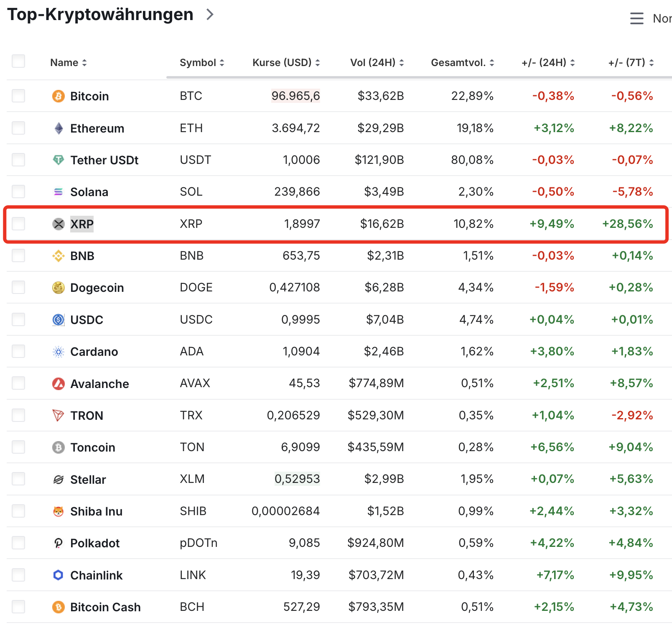
Task: Sort table by Symbol column
Action: pyautogui.click(x=202, y=63)
